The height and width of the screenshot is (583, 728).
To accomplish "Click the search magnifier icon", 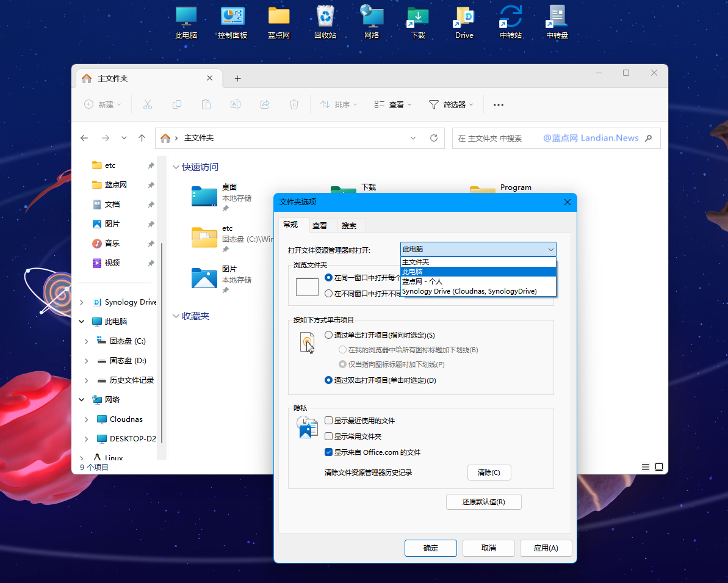I will (649, 138).
